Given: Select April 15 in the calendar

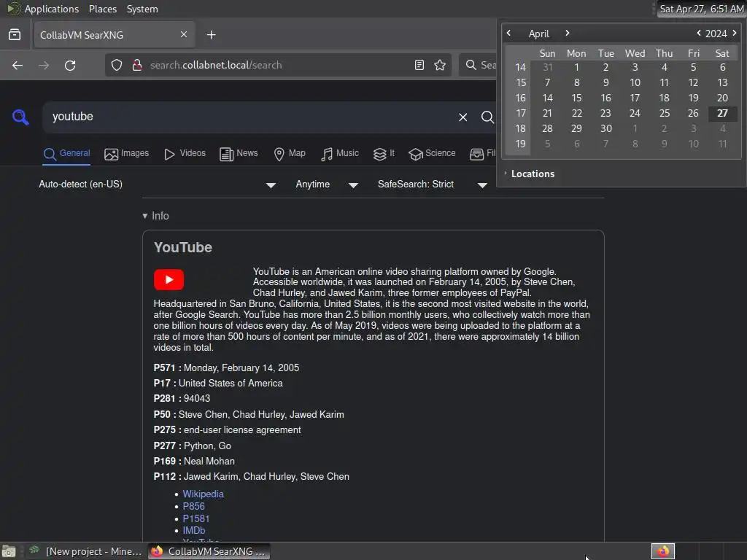Looking at the screenshot, I should pos(576,98).
